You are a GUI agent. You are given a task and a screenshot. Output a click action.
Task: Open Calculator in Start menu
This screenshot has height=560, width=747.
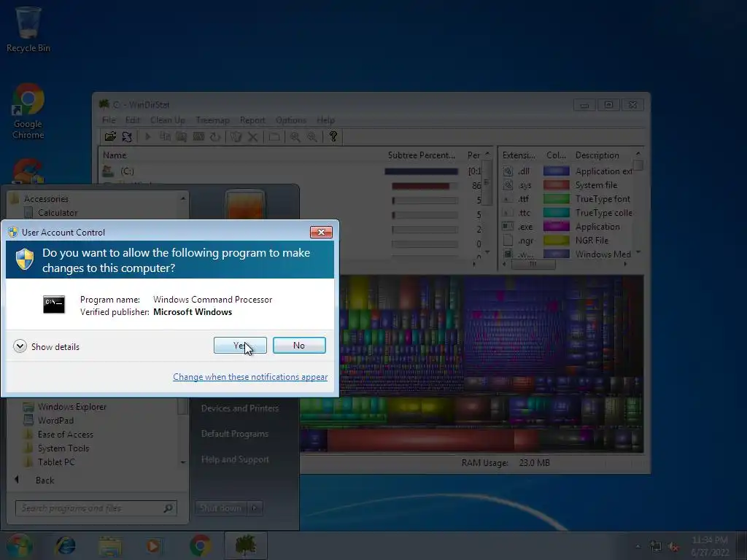57,212
